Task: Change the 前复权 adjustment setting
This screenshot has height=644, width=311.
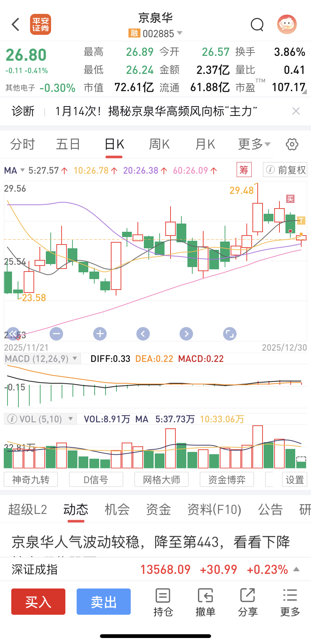Action: pyautogui.click(x=285, y=170)
